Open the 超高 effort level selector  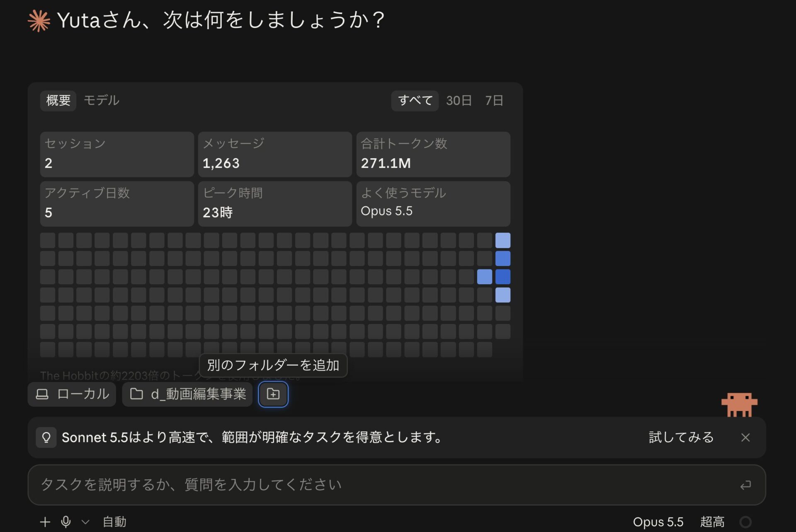(x=712, y=522)
